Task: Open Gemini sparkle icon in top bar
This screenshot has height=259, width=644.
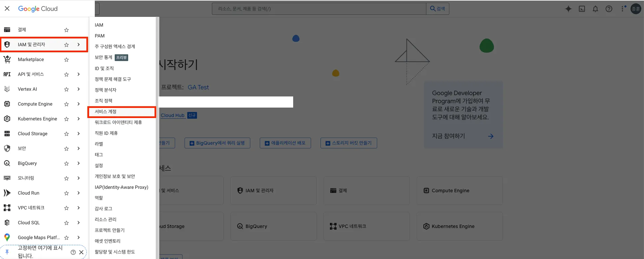Action: [568, 9]
